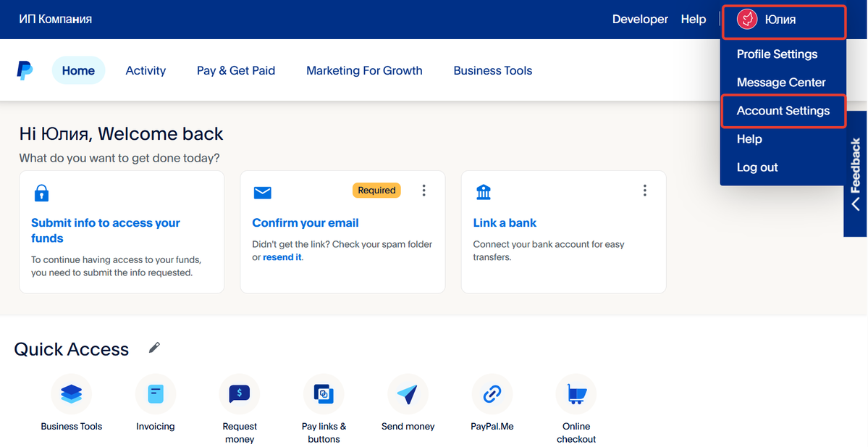Open the Business Tools quick access icon

click(72, 394)
